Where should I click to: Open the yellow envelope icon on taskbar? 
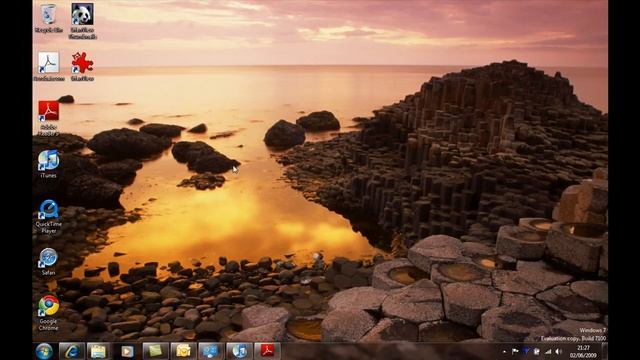point(183,351)
